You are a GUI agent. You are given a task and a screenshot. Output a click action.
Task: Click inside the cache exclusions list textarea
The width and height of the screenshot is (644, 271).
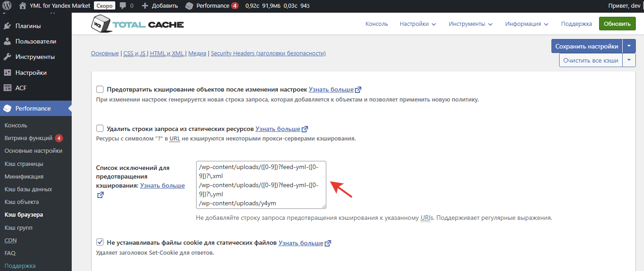261,185
